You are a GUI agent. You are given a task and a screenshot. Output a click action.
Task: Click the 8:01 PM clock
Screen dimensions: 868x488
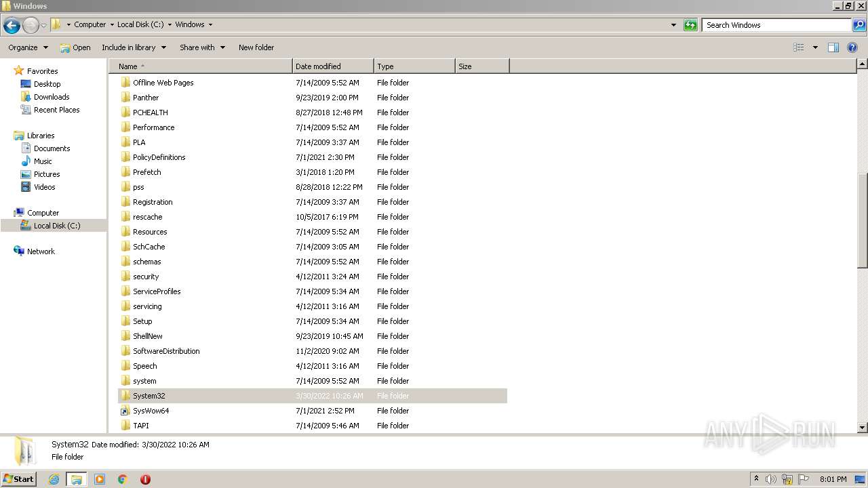[833, 479]
